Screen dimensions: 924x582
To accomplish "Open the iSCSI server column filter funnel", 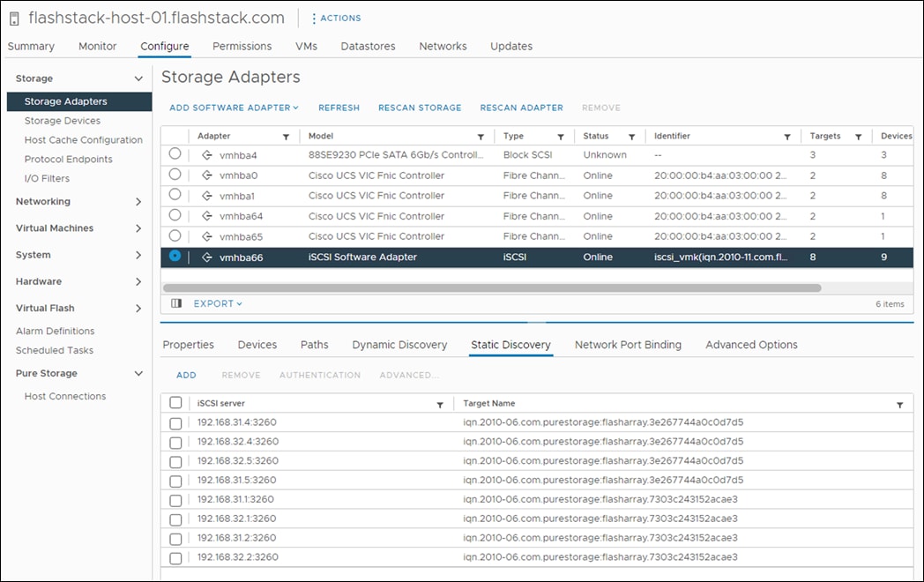I will click(439, 403).
